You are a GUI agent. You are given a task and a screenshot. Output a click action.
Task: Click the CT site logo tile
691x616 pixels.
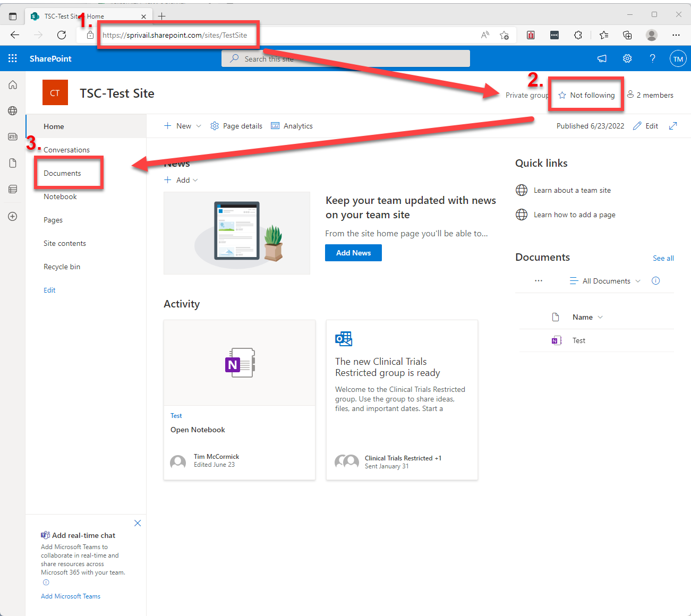(55, 92)
